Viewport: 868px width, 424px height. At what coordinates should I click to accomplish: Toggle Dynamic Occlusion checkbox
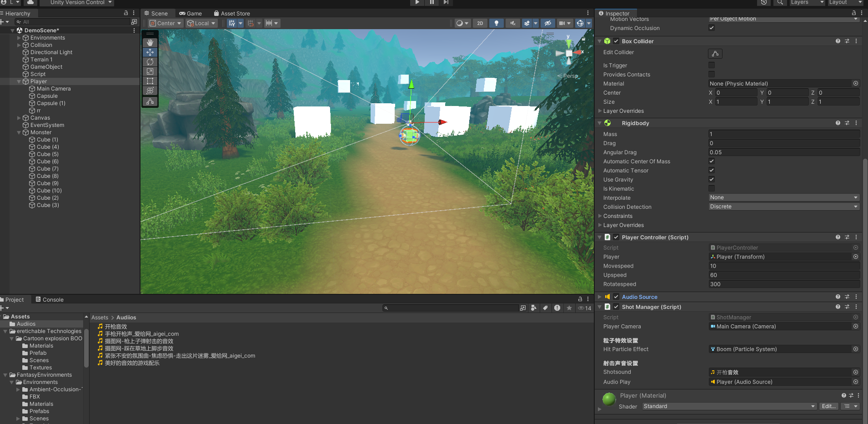coord(712,28)
